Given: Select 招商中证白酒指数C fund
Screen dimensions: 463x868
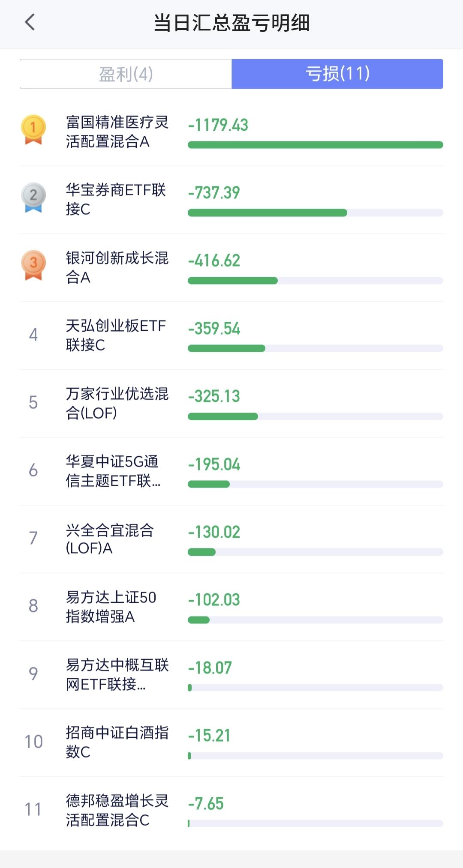Looking at the screenshot, I should pyautogui.click(x=117, y=742).
